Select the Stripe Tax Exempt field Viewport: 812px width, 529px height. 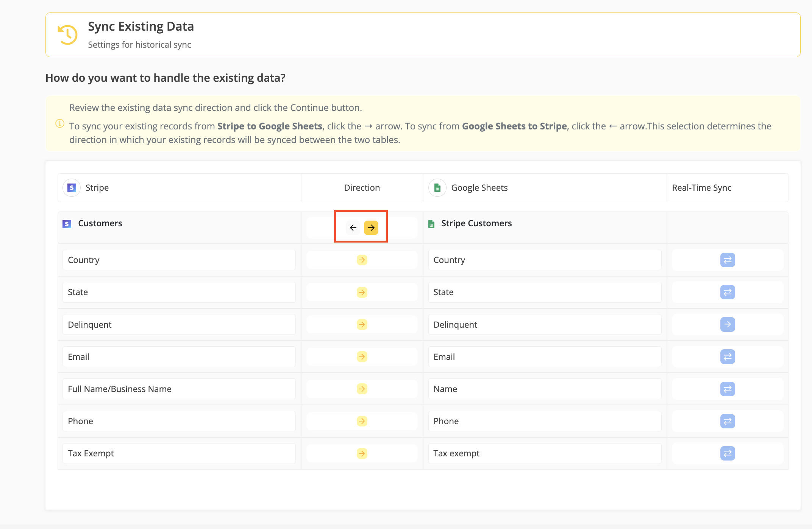(x=179, y=453)
